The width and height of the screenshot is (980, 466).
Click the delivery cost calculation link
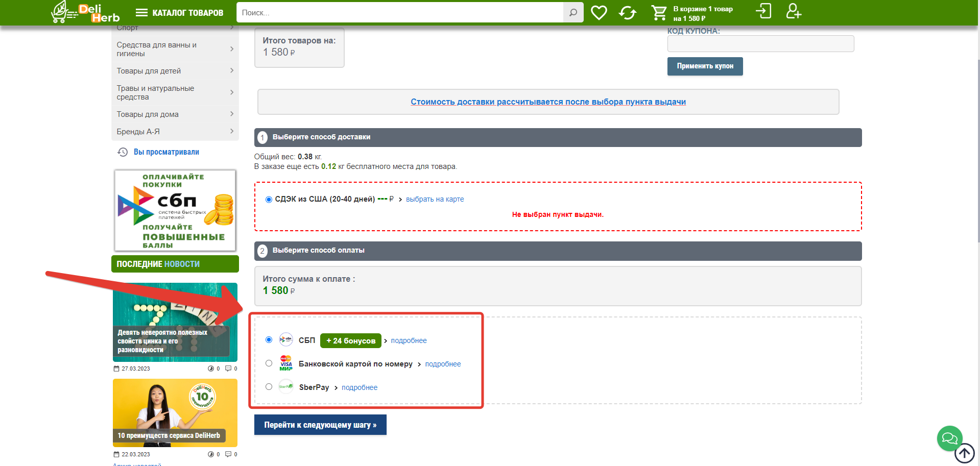(548, 102)
